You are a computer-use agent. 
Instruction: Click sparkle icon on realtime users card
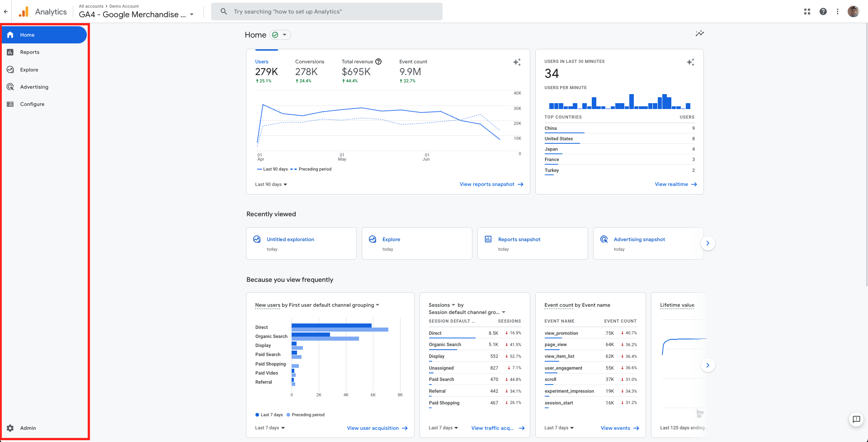click(690, 62)
